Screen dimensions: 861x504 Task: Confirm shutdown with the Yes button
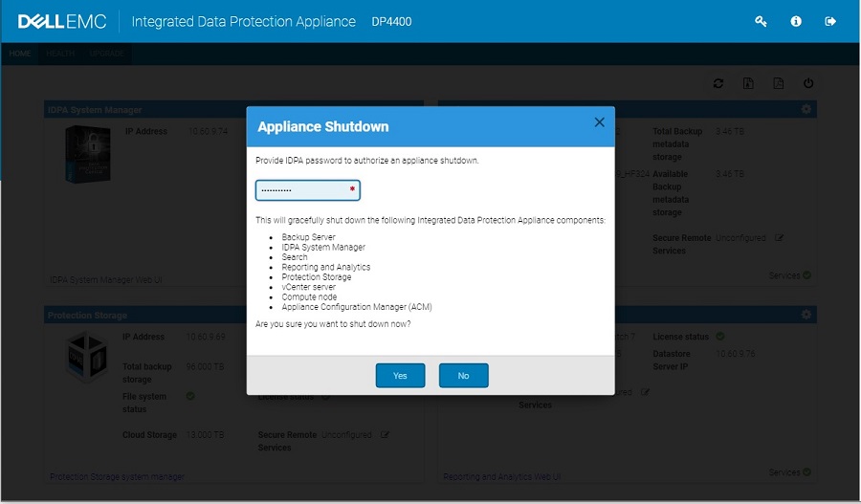click(400, 376)
